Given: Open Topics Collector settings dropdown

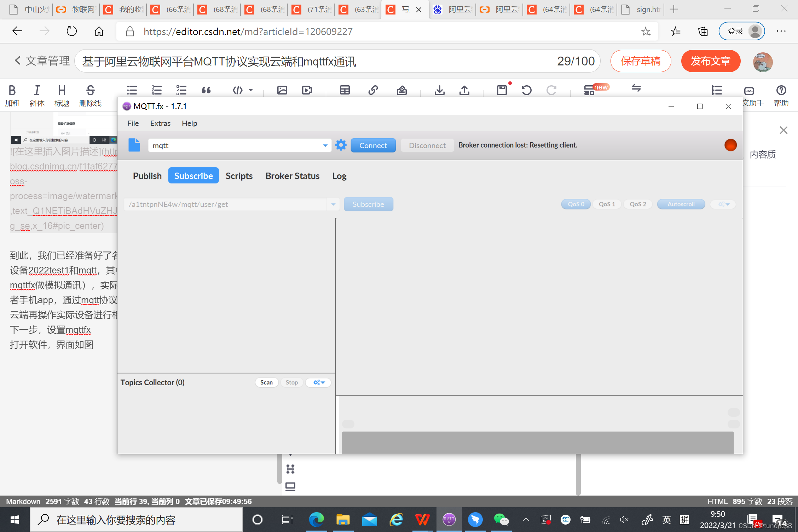Looking at the screenshot, I should [x=318, y=382].
